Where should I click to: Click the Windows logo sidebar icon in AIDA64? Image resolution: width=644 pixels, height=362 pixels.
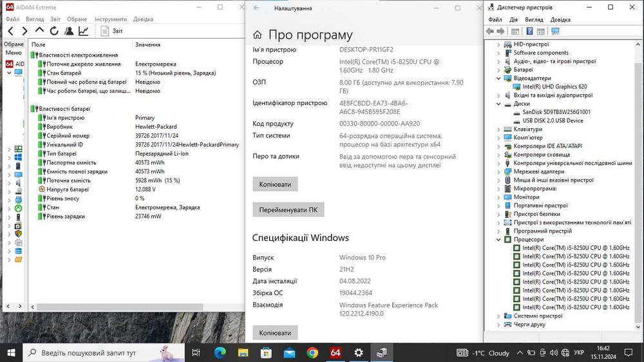pos(19,157)
